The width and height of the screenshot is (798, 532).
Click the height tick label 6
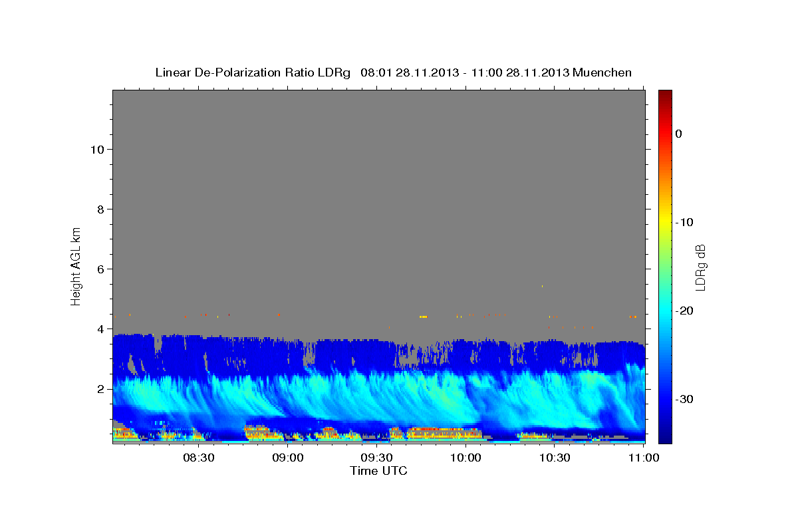[100, 269]
